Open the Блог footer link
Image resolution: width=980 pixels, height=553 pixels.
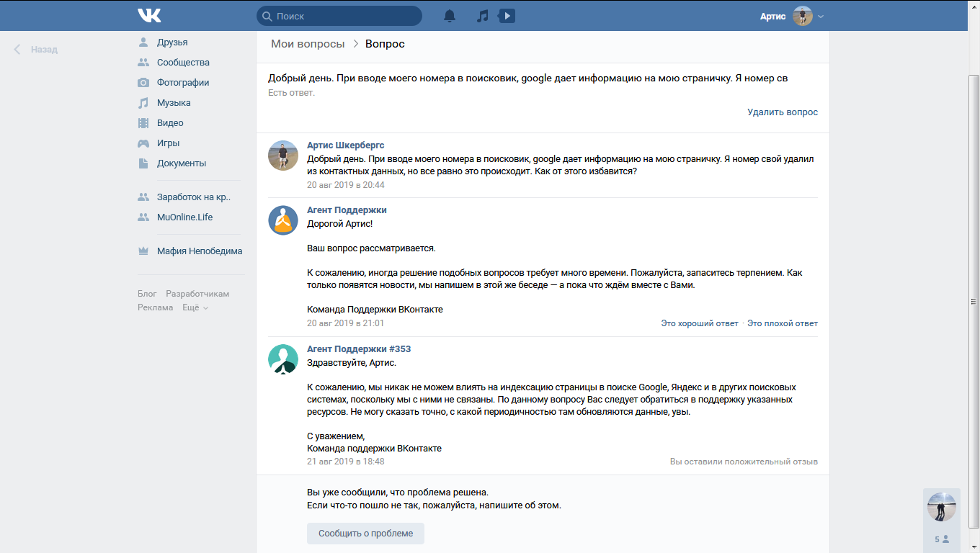click(147, 294)
